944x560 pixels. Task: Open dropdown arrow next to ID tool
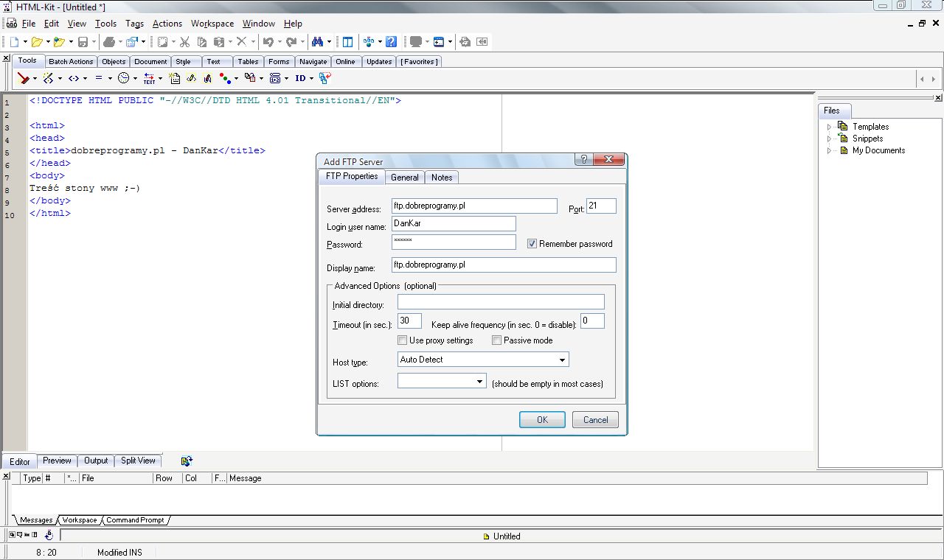(x=311, y=78)
